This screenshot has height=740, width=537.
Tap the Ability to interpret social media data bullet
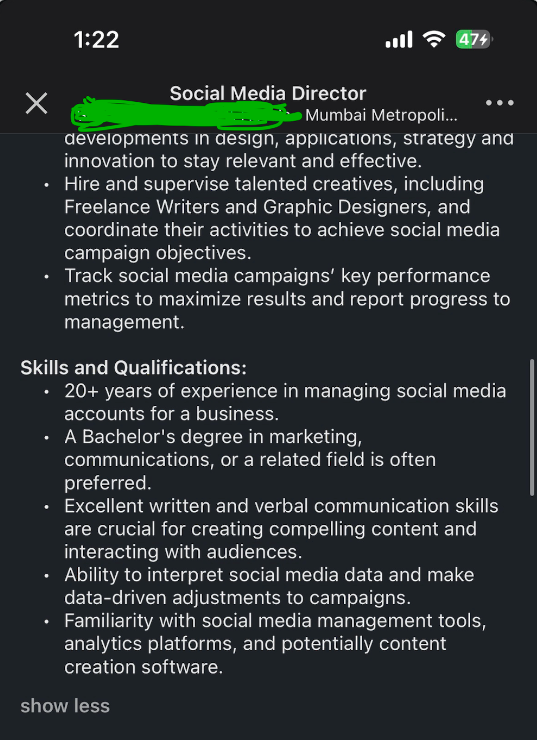pos(269,586)
